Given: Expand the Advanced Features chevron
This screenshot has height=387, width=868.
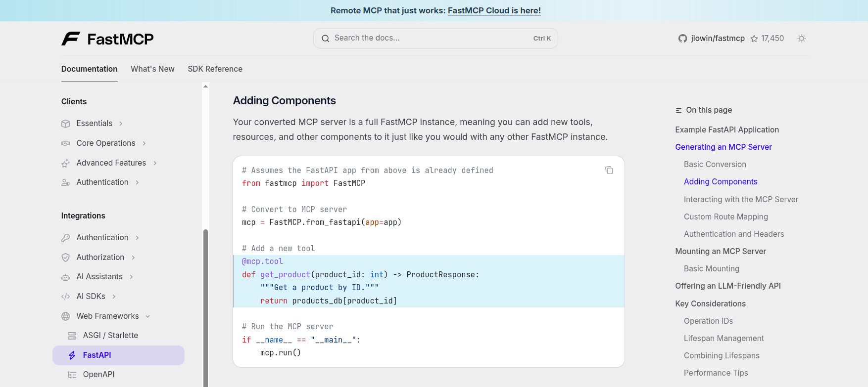Looking at the screenshot, I should [x=155, y=163].
